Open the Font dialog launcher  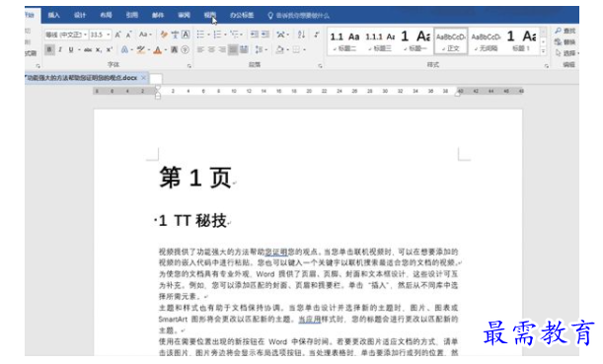(189, 66)
